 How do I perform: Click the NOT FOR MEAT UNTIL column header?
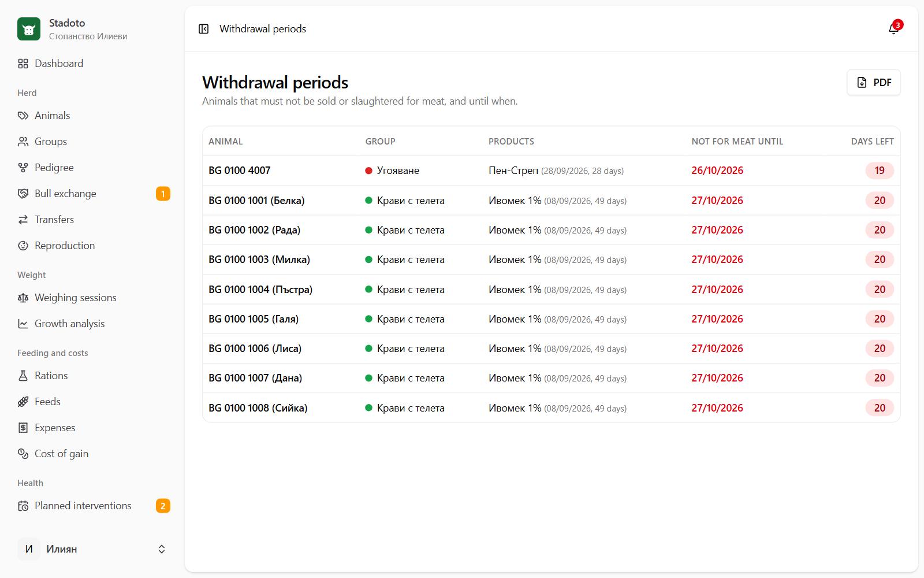737,142
